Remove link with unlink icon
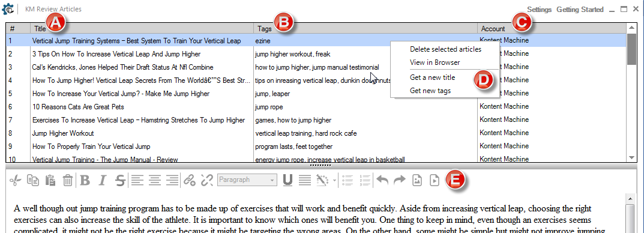 206,180
